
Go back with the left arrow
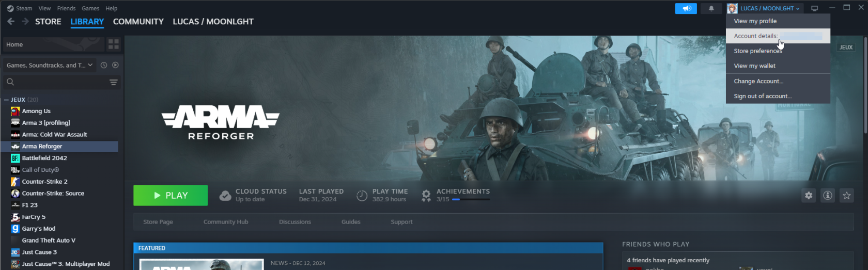[x=11, y=21]
